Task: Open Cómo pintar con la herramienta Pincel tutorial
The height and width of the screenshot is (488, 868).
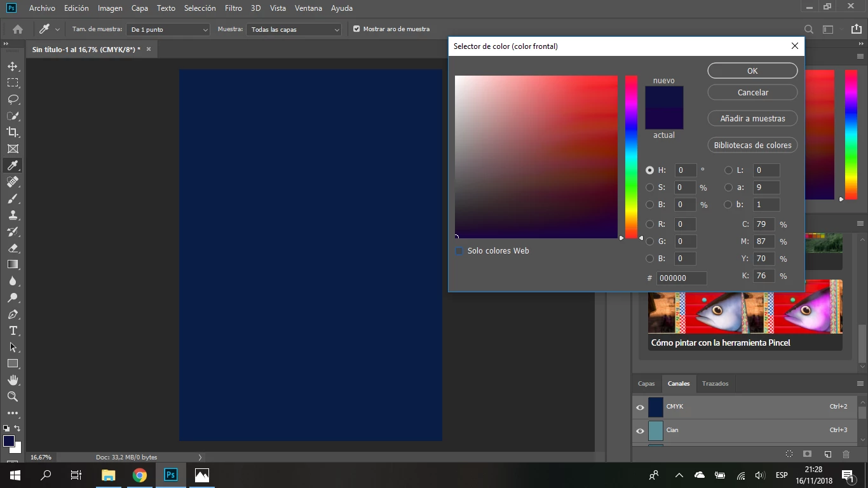Action: click(x=745, y=315)
